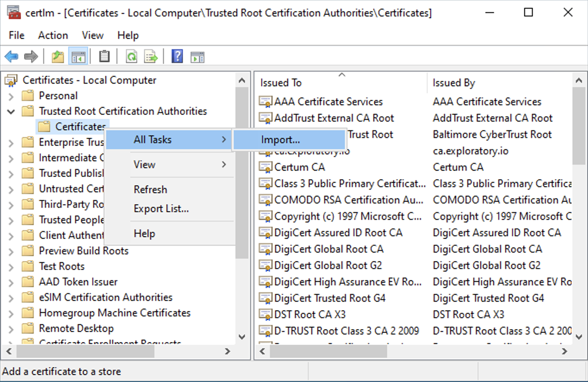Viewport: 588px width, 382px height.
Task: Click the Forward arrow toolbar icon
Action: (31, 56)
